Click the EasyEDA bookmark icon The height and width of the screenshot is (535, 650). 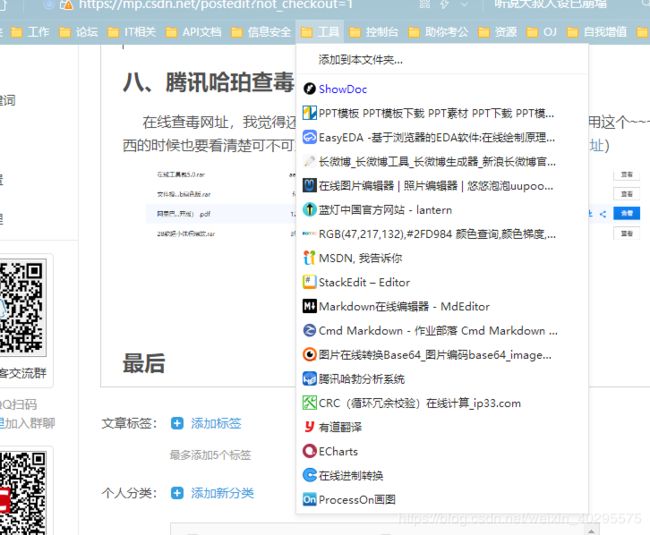point(310,137)
